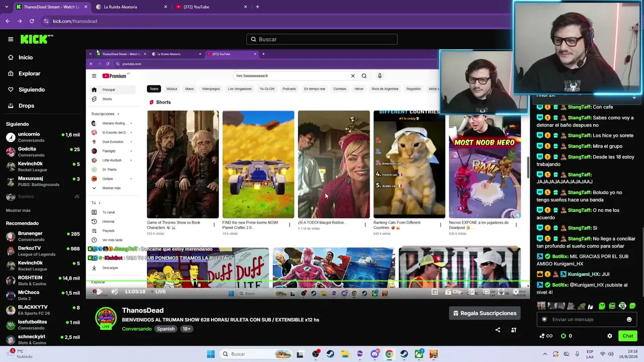Screen dimensions: 644x362
Task: Go forward in the browser
Action: click(20, 21)
